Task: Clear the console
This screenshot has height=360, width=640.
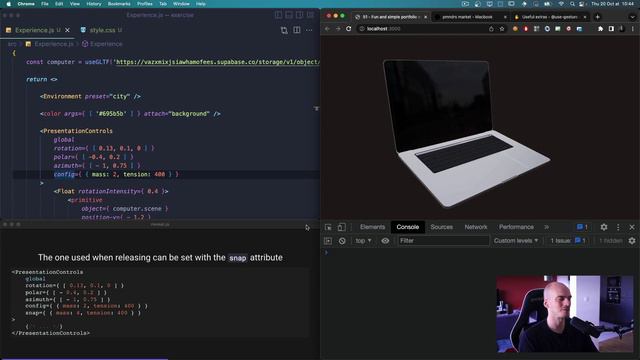Action: point(342,241)
